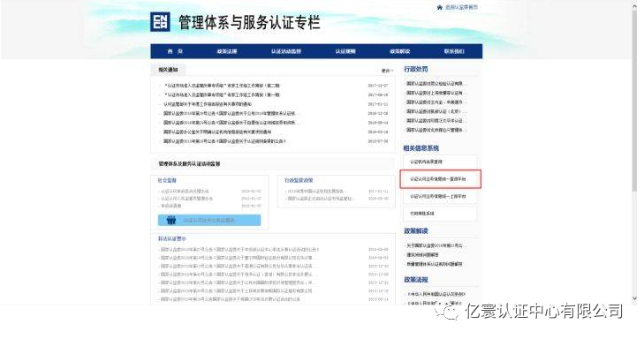Open the 统一上报平台 system button
The height and width of the screenshot is (339, 644).
440,197
